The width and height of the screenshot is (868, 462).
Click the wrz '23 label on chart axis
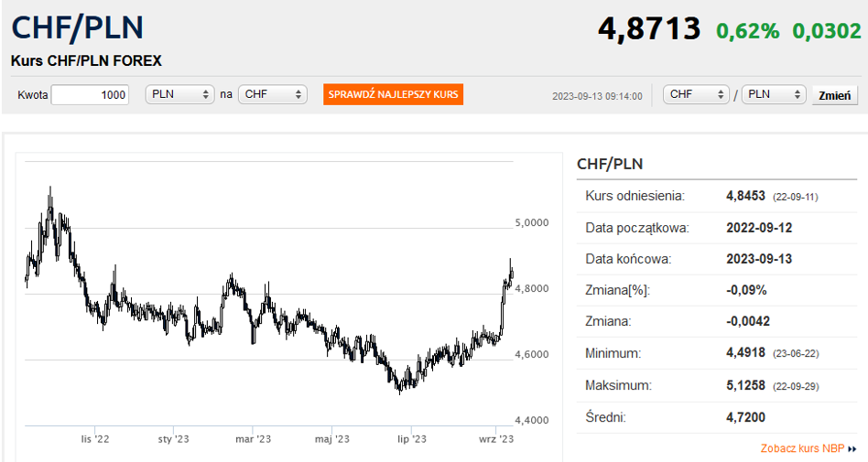(x=496, y=439)
